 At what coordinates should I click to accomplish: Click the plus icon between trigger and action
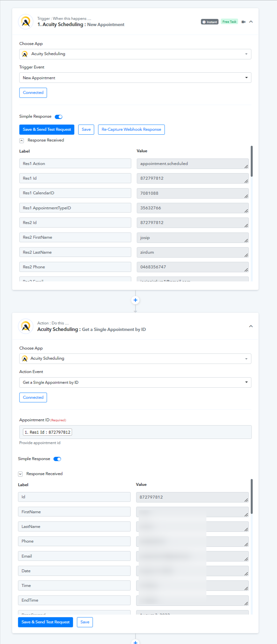[x=135, y=300]
